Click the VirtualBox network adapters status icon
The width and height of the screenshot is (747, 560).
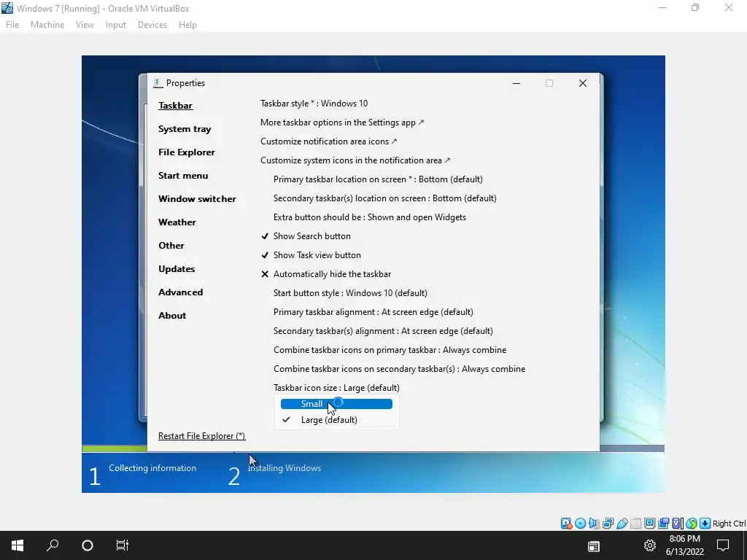608,524
